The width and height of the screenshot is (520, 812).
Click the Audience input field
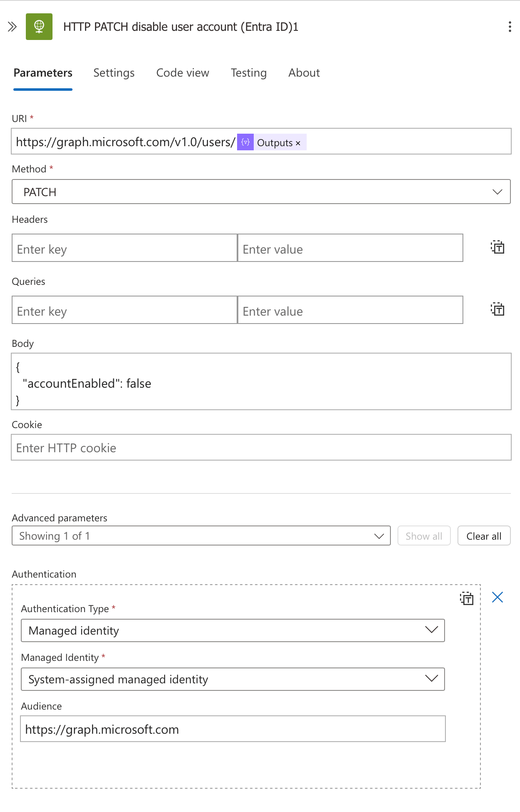233,729
